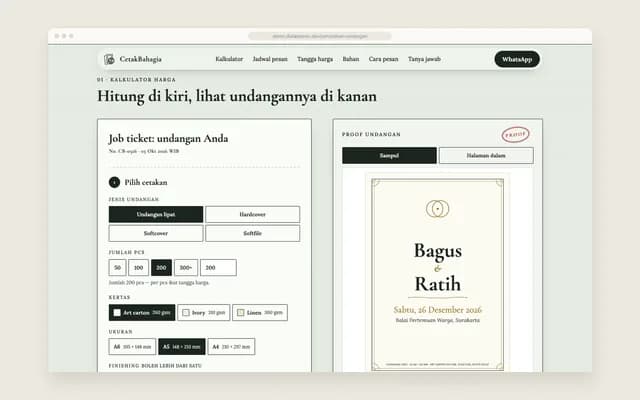
Task: Click the interlocking rings emblem on invitation
Action: click(438, 209)
